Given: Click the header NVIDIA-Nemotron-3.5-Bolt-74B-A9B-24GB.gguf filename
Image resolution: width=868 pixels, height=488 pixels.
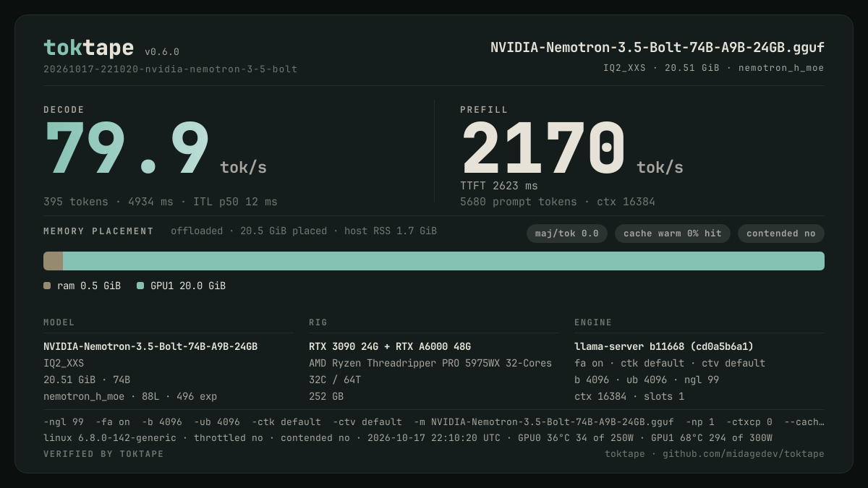Looking at the screenshot, I should [658, 48].
